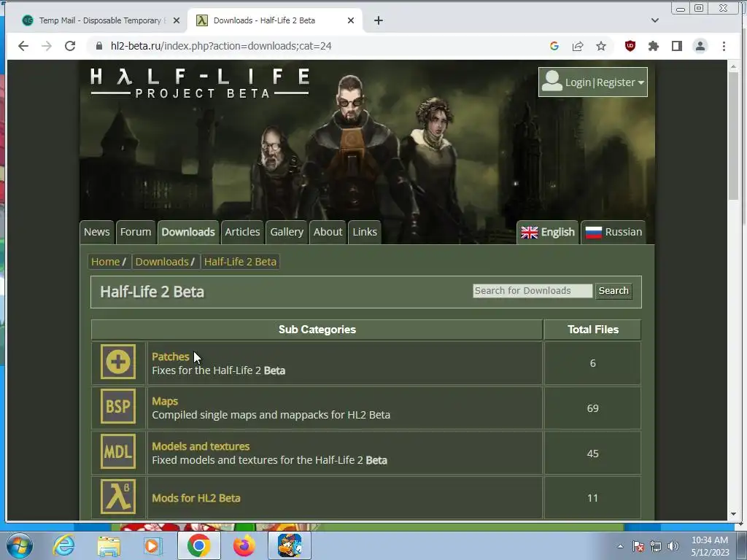Open the Models and textures link
The height and width of the screenshot is (560, 747).
pyautogui.click(x=201, y=446)
